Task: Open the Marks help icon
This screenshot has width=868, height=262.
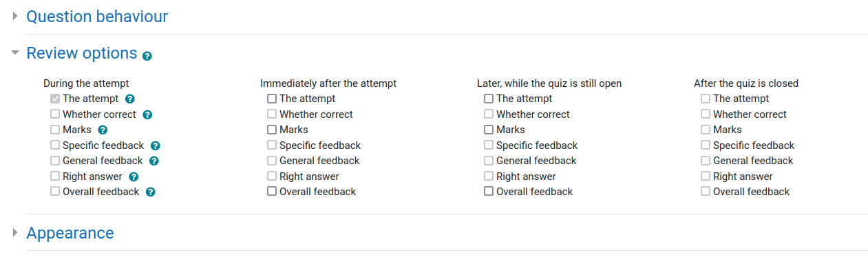Action: (x=103, y=130)
